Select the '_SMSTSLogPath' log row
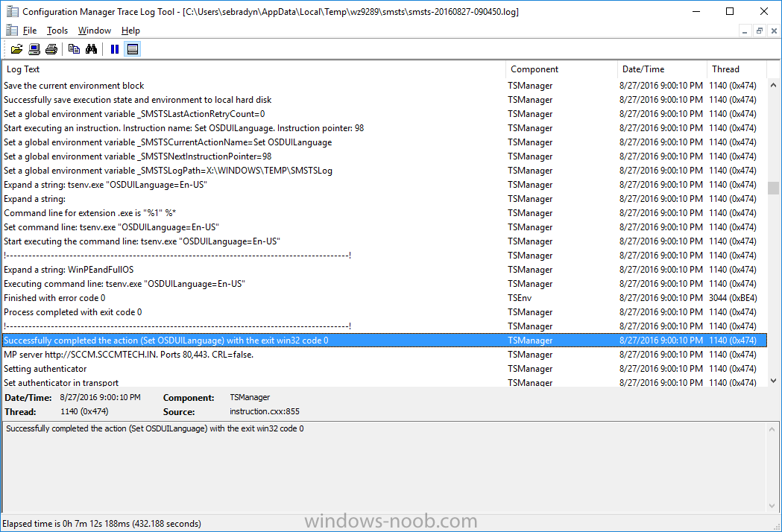This screenshot has height=532, width=782. [x=384, y=171]
